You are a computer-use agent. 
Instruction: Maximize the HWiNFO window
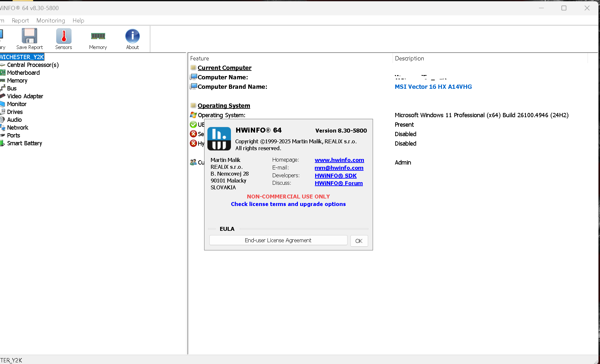coord(564,8)
